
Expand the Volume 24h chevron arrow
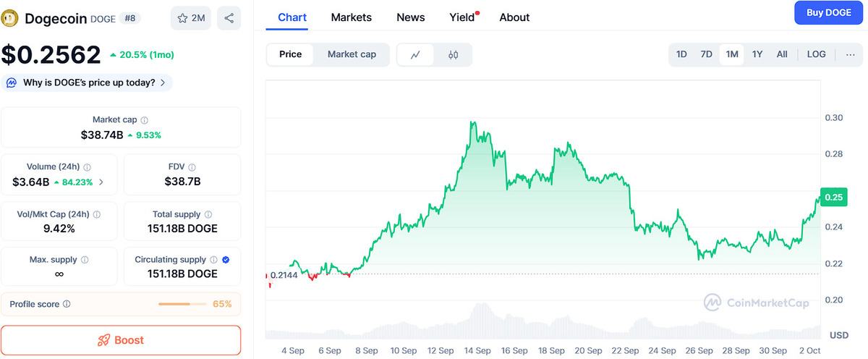pos(101,182)
